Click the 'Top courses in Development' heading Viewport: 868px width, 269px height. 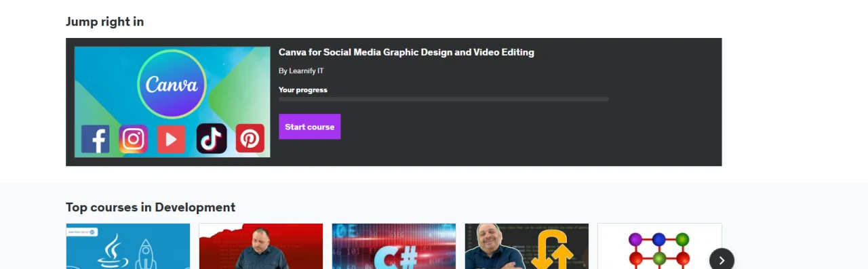tap(151, 207)
